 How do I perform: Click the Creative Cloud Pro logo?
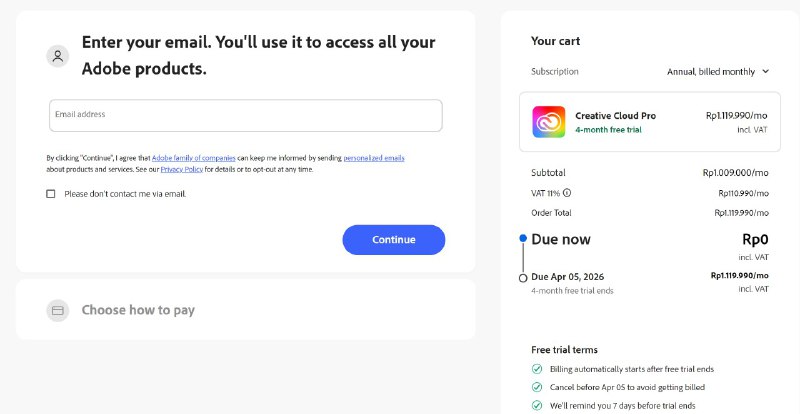coord(549,122)
